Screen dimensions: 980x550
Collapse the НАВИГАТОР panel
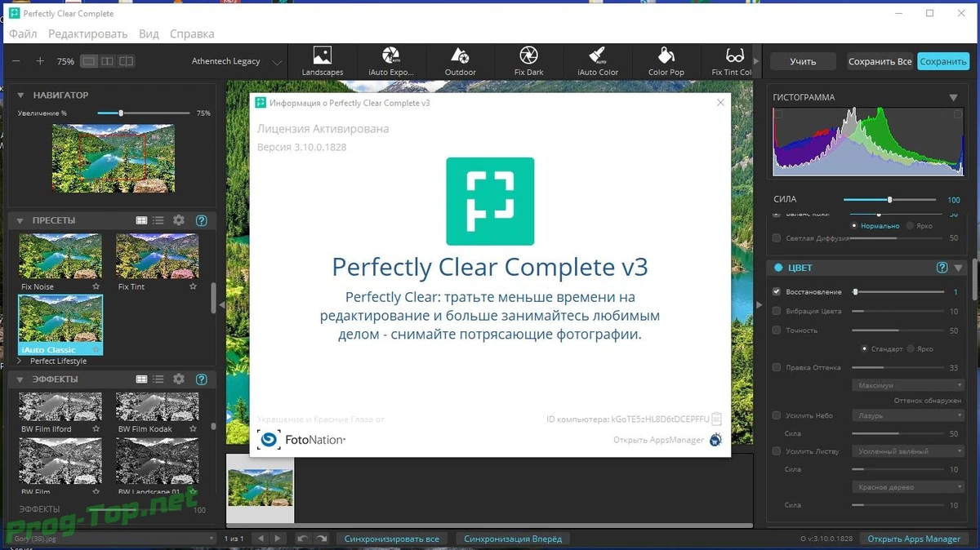(x=20, y=95)
